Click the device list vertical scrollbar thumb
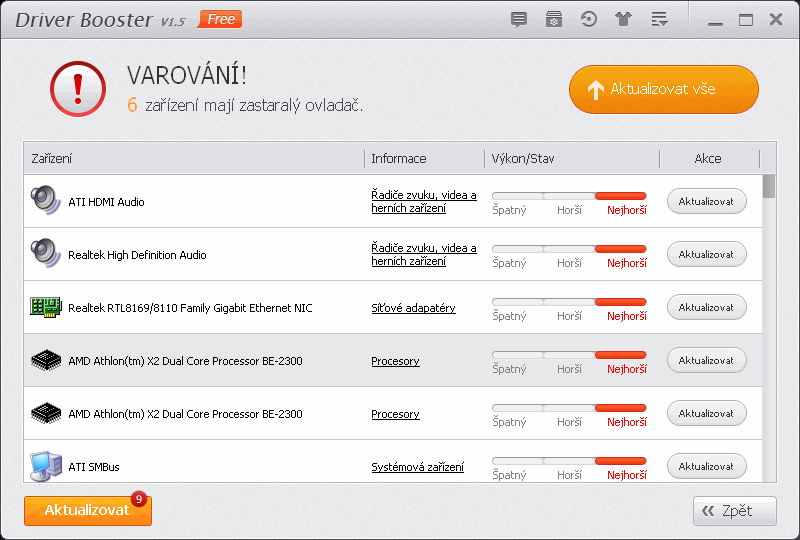 769,186
